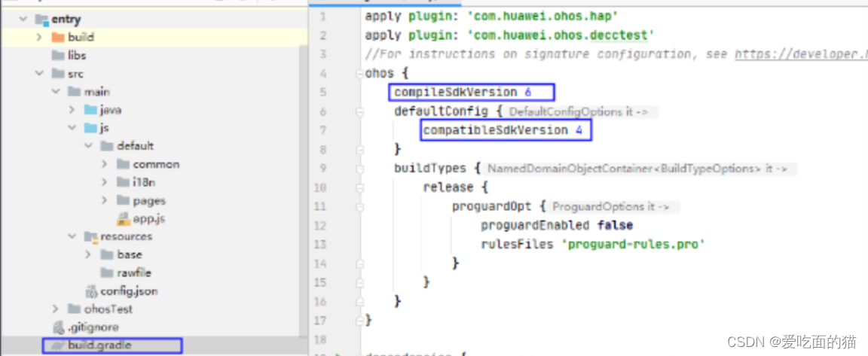Fold the ohos block at line 4

pyautogui.click(x=360, y=74)
